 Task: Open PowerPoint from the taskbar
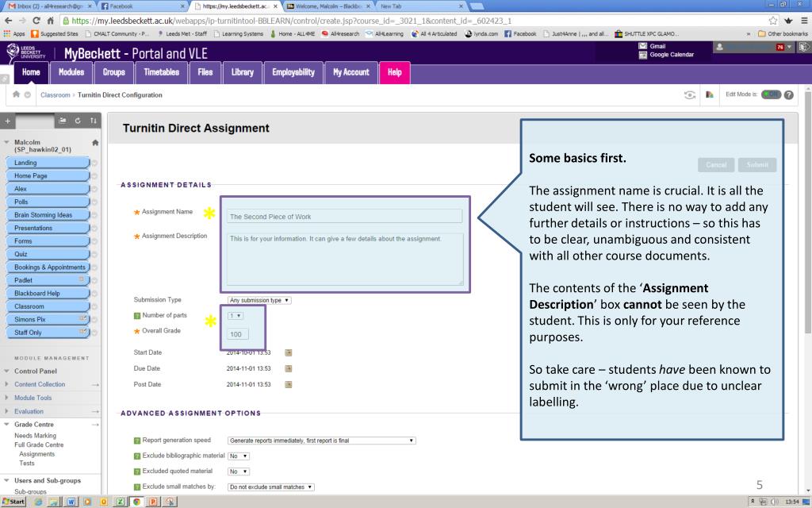click(x=153, y=502)
